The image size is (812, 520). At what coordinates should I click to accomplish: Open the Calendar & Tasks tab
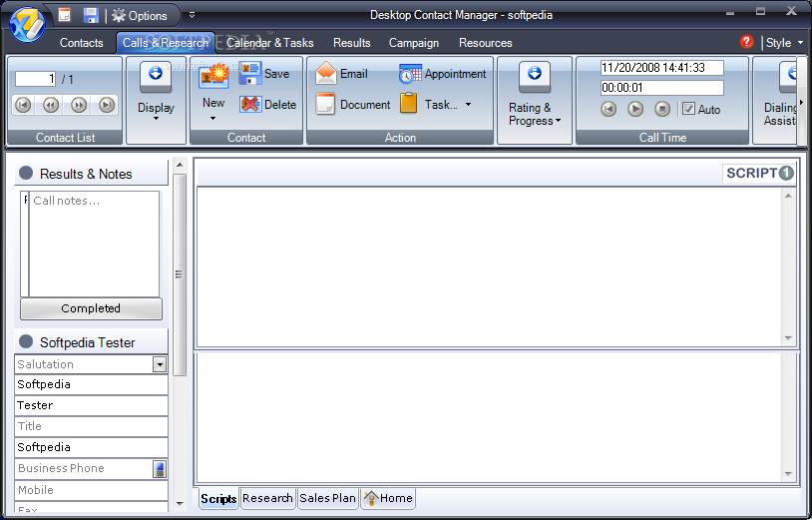[269, 43]
